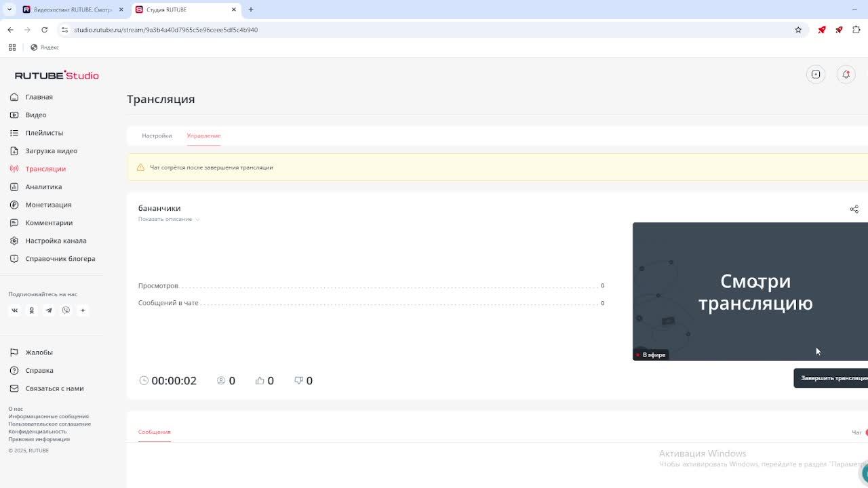Open the browser apps grid icon
This screenshot has width=868, height=488.
click(x=12, y=47)
